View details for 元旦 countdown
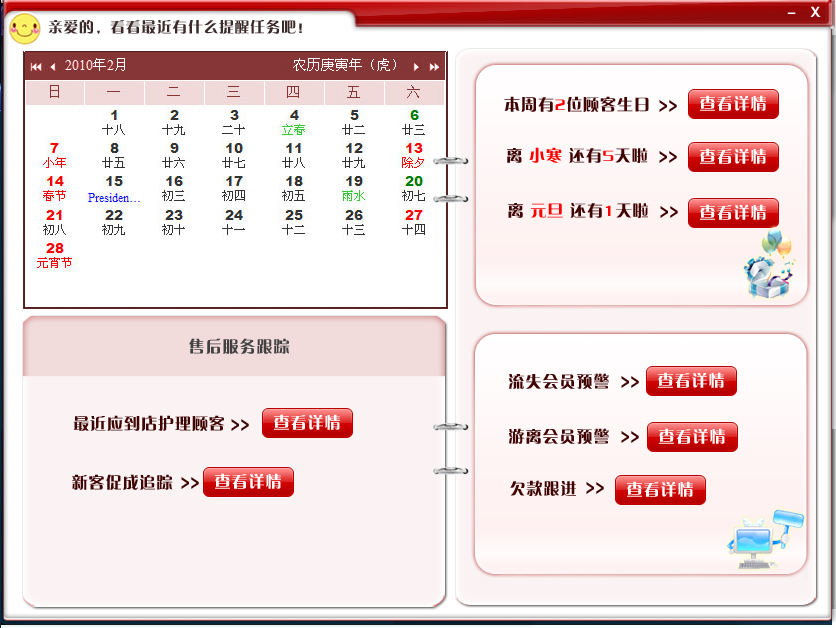Screen dimensions: 836x628 coord(733,213)
